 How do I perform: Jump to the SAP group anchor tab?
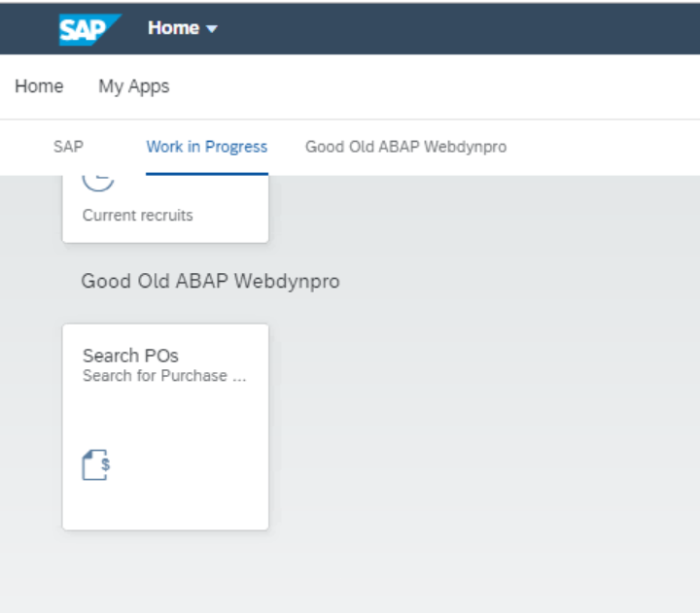(x=68, y=147)
